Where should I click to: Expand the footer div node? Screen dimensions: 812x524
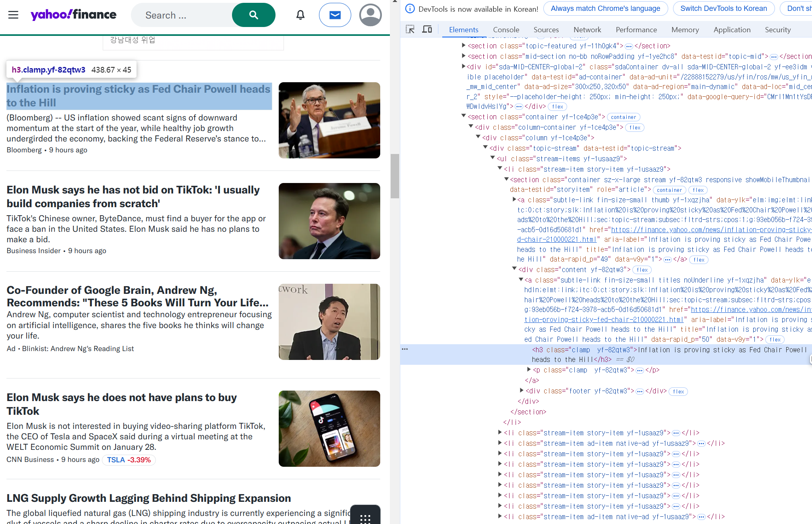point(522,390)
